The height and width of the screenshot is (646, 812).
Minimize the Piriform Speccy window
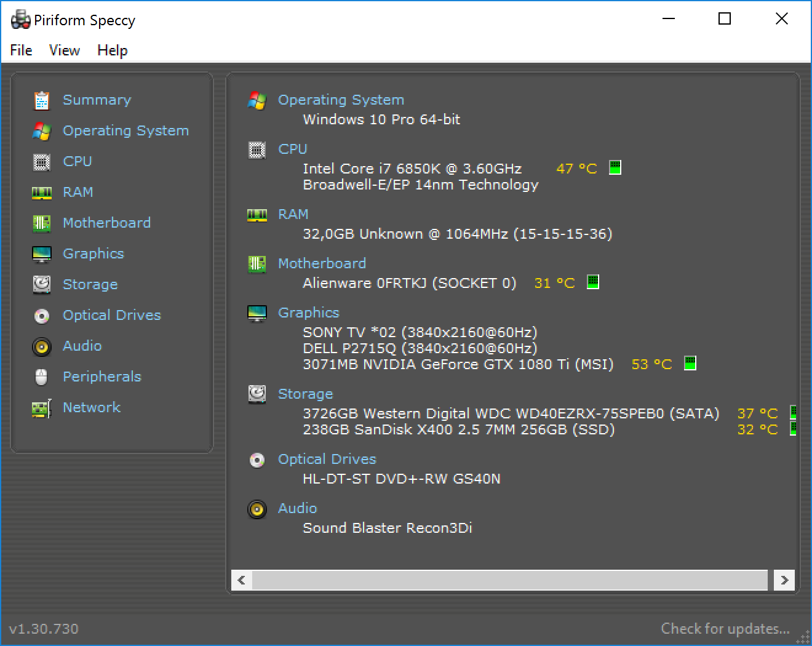coord(669,19)
